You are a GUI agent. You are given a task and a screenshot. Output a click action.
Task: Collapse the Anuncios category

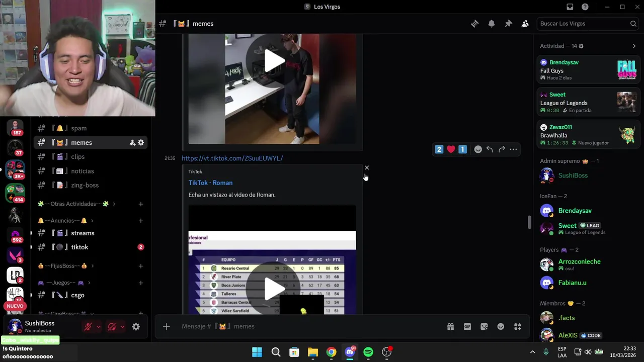[66, 221]
